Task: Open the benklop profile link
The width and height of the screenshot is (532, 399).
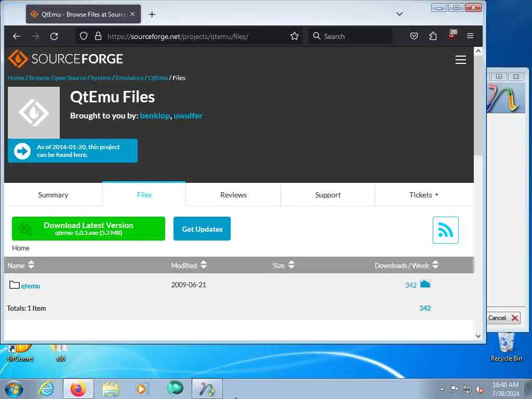Action: (155, 116)
